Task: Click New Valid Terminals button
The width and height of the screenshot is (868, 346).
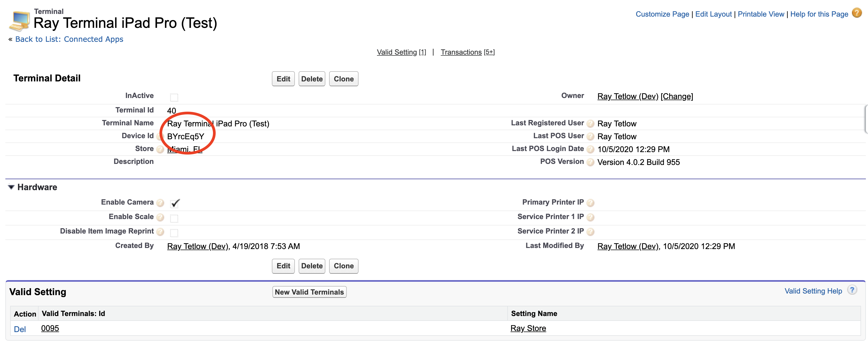Action: pos(309,292)
